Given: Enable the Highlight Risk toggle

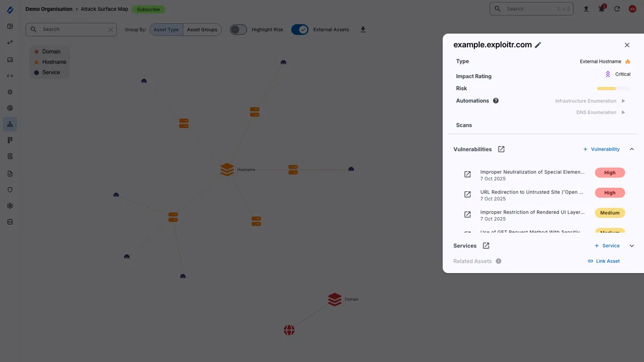Looking at the screenshot, I should 238,29.
